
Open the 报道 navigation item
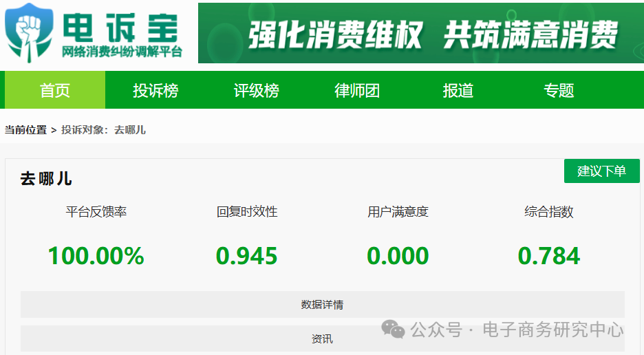458,90
